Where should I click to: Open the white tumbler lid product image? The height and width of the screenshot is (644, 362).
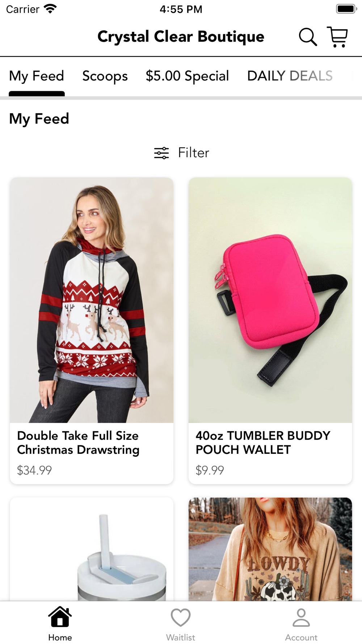(x=92, y=549)
